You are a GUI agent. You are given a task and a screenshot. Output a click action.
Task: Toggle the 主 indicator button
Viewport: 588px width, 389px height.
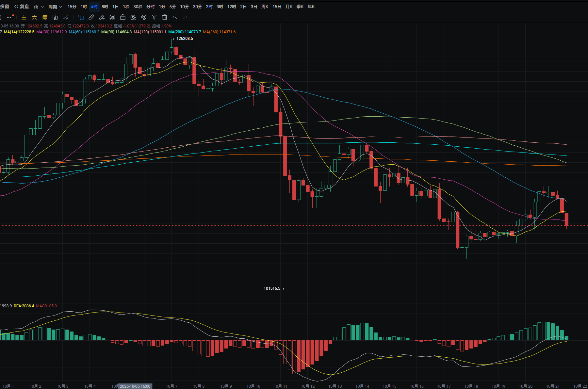click(x=24, y=17)
